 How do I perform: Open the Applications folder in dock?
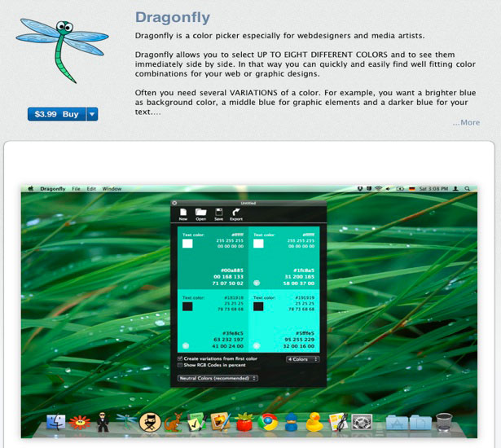(x=397, y=423)
